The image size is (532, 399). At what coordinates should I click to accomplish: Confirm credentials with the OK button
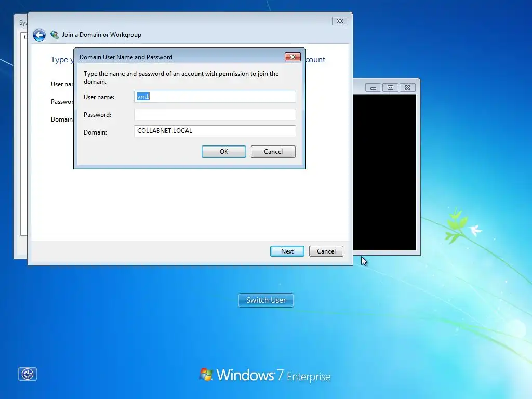224,152
